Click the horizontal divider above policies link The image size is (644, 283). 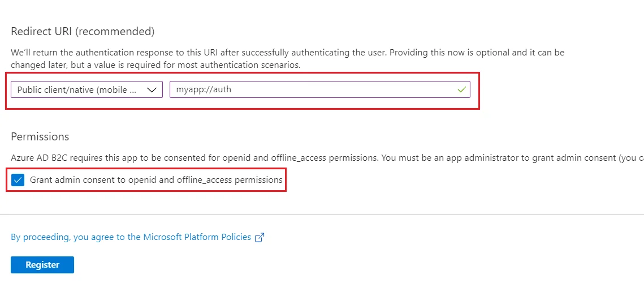click(x=322, y=215)
